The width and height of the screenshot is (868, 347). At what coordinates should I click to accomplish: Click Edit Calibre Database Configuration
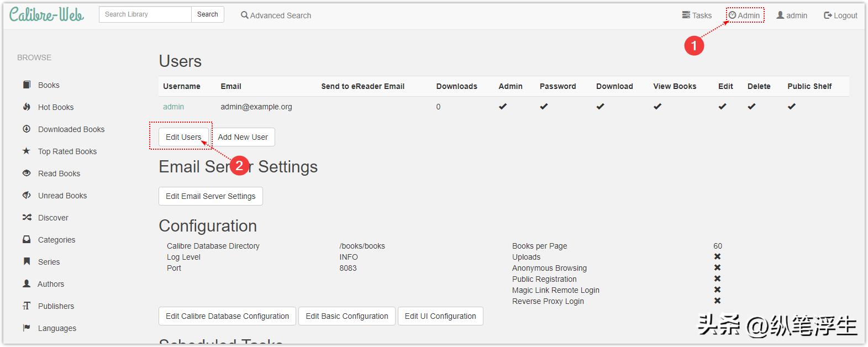227,316
